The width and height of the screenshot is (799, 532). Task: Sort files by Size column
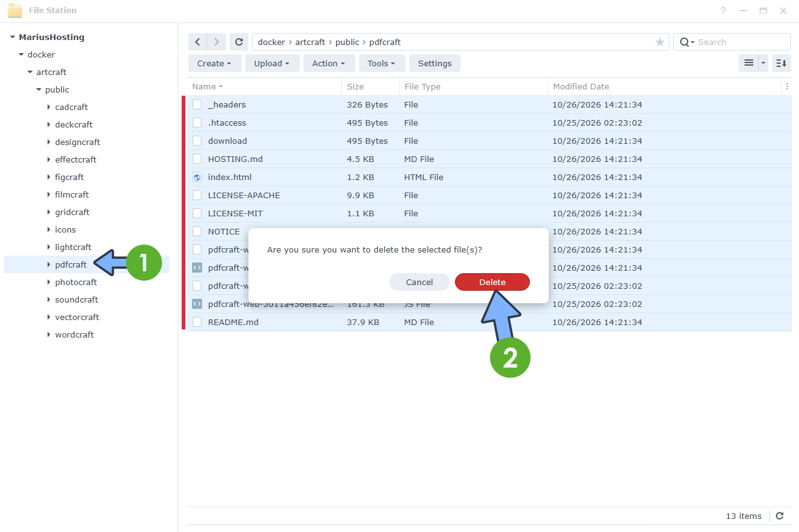(x=370, y=86)
